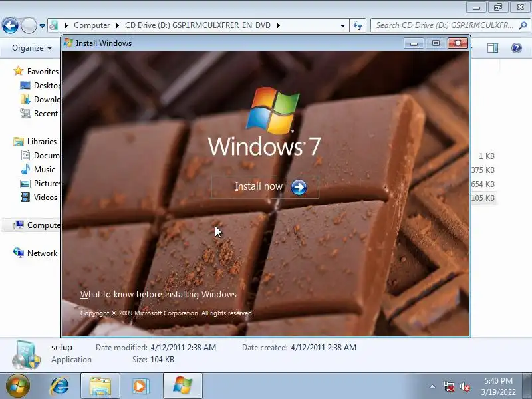Open Pictures library

pyautogui.click(x=47, y=184)
